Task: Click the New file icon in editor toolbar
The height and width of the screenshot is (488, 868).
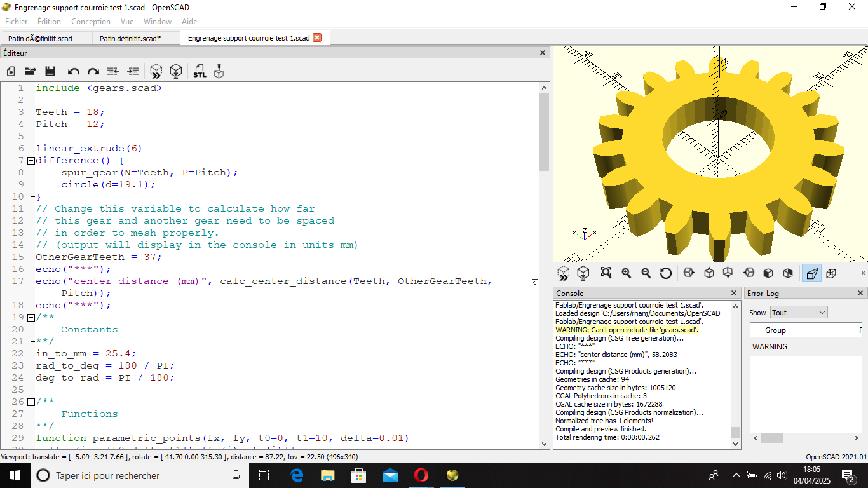Action: click(x=11, y=72)
